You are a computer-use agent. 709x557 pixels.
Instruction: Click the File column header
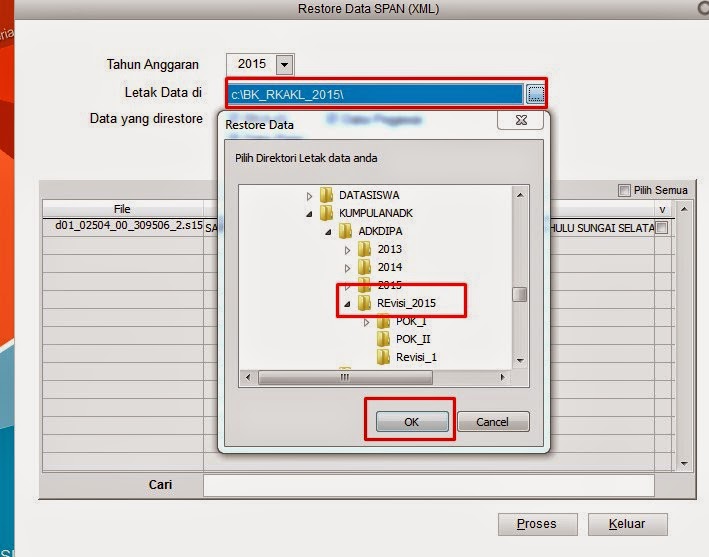pos(123,209)
